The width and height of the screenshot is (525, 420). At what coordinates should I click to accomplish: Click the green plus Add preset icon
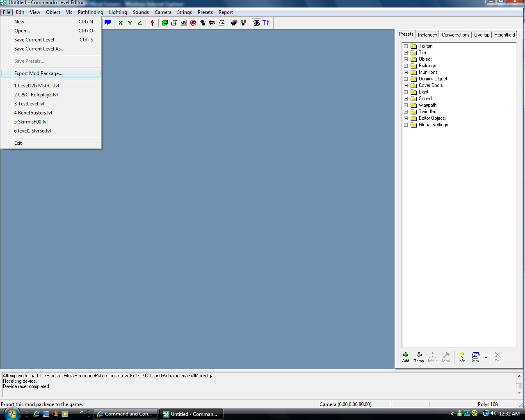pyautogui.click(x=406, y=356)
